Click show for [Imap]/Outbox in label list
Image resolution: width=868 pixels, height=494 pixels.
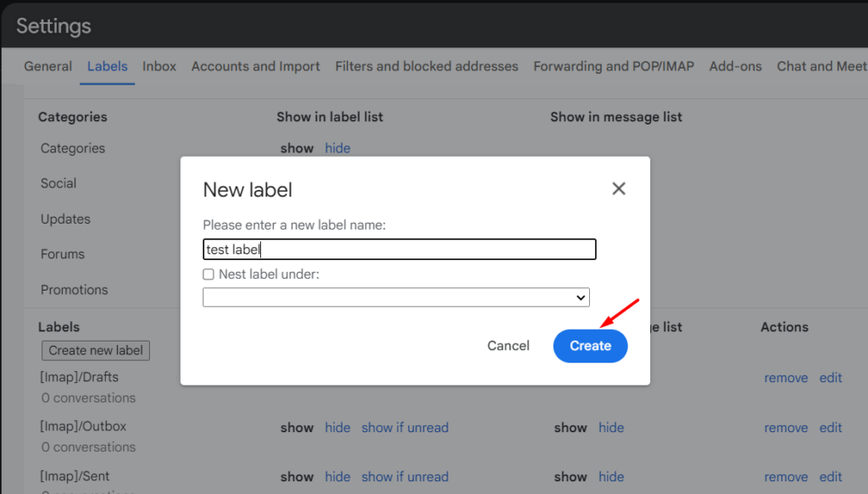click(297, 428)
